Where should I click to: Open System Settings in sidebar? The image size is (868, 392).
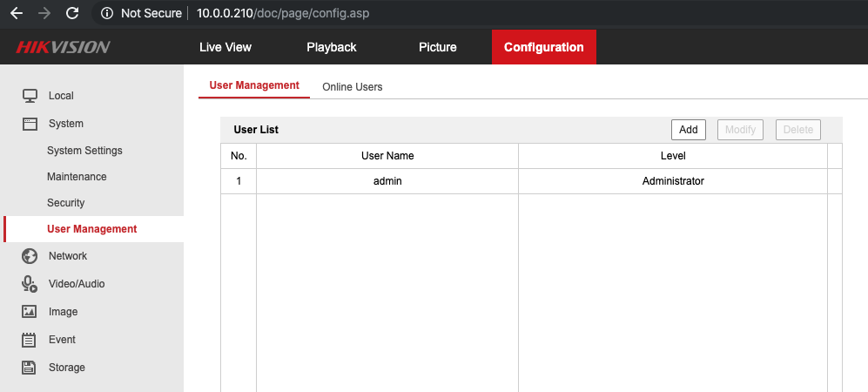pos(84,151)
